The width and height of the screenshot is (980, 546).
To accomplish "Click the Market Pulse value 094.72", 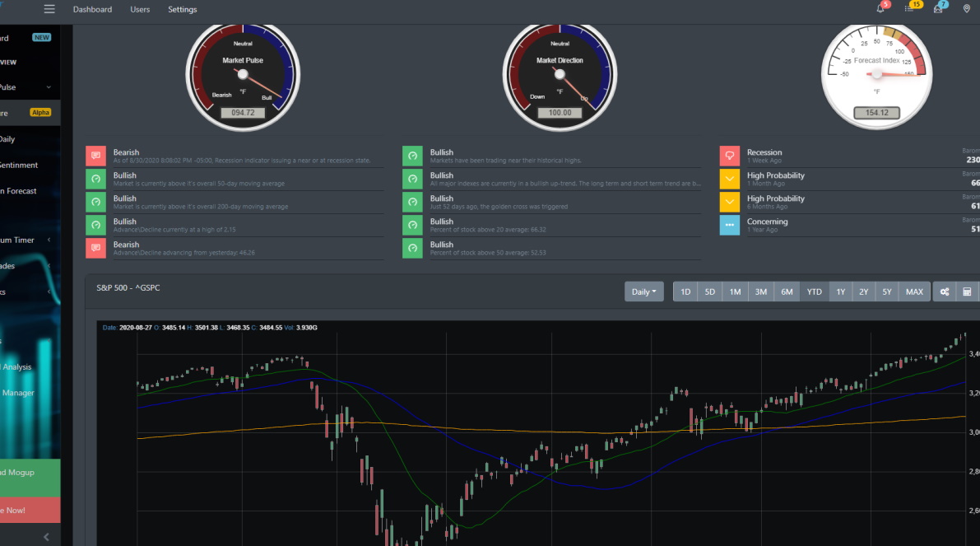I will coord(243,113).
